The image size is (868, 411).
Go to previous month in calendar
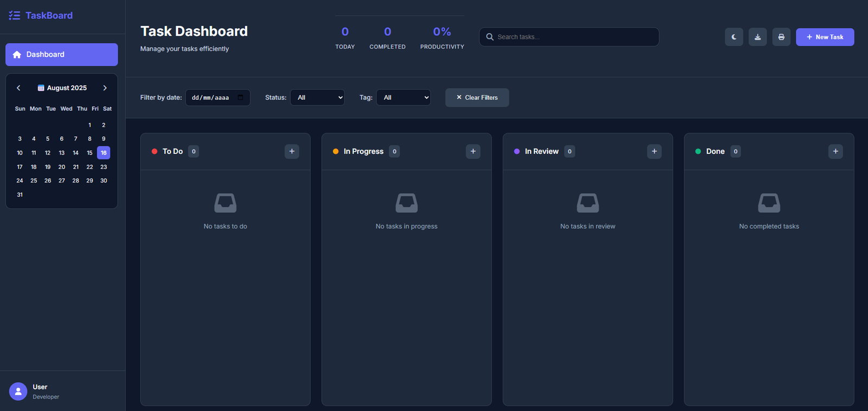(18, 88)
